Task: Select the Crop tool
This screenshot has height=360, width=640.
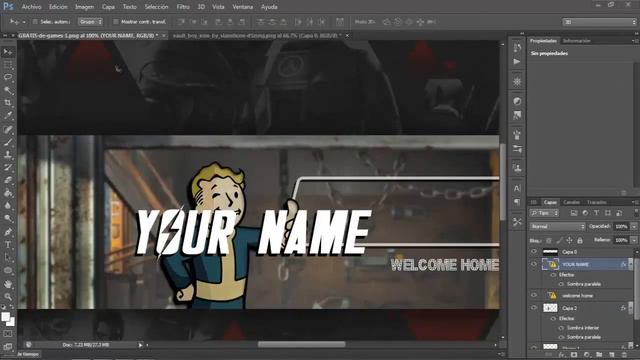Action: [8, 103]
